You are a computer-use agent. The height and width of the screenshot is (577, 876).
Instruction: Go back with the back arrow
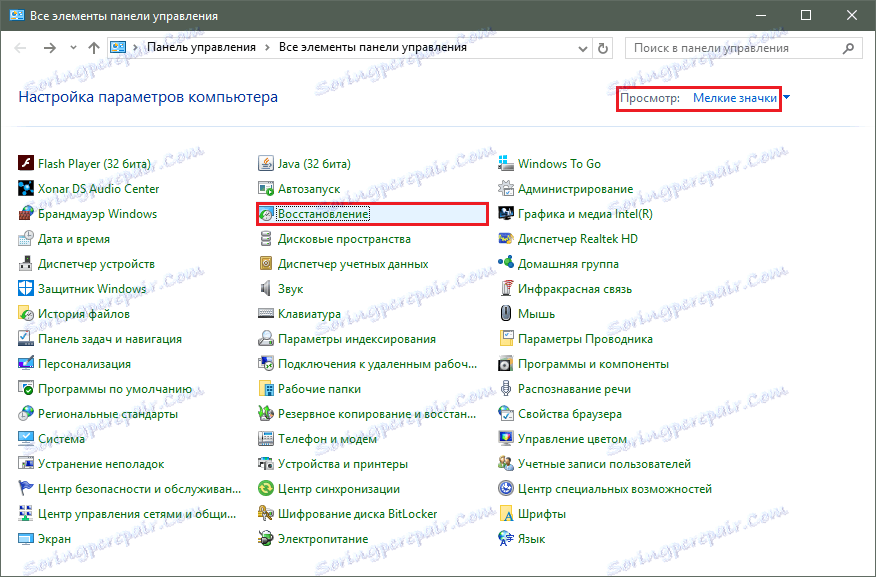click(20, 48)
